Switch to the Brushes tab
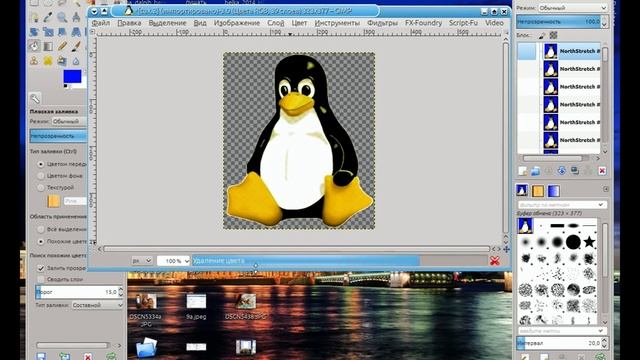640x360 pixels. [522, 191]
